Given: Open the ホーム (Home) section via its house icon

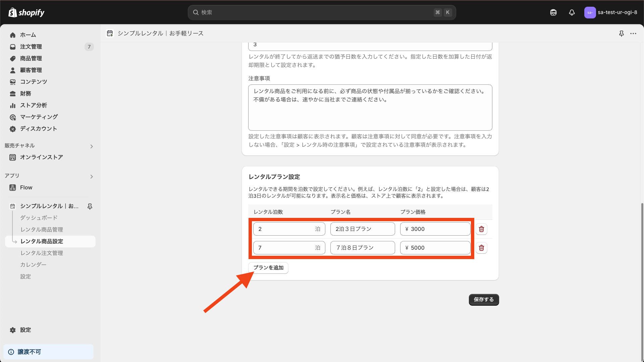Looking at the screenshot, I should point(12,35).
